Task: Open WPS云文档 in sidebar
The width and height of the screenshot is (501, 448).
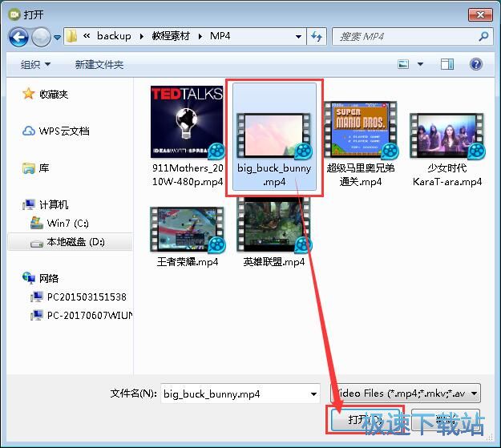Action: [64, 131]
